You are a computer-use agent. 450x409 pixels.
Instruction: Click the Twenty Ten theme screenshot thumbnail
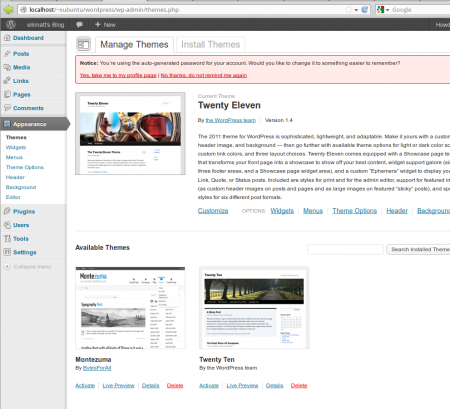click(x=254, y=308)
